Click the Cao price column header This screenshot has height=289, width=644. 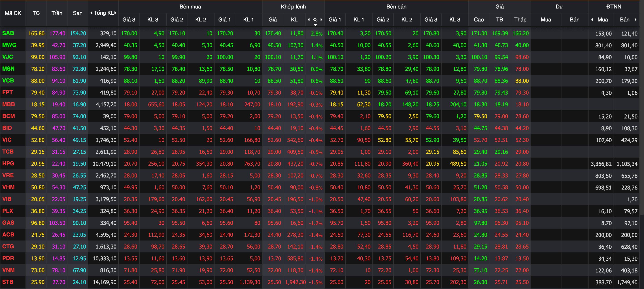pyautogui.click(x=478, y=19)
